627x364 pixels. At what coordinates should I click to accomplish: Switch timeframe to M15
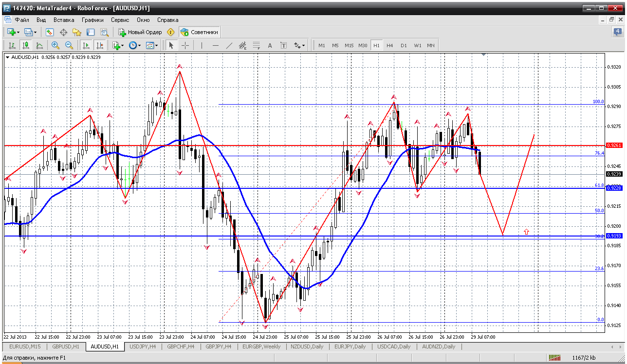point(349,45)
